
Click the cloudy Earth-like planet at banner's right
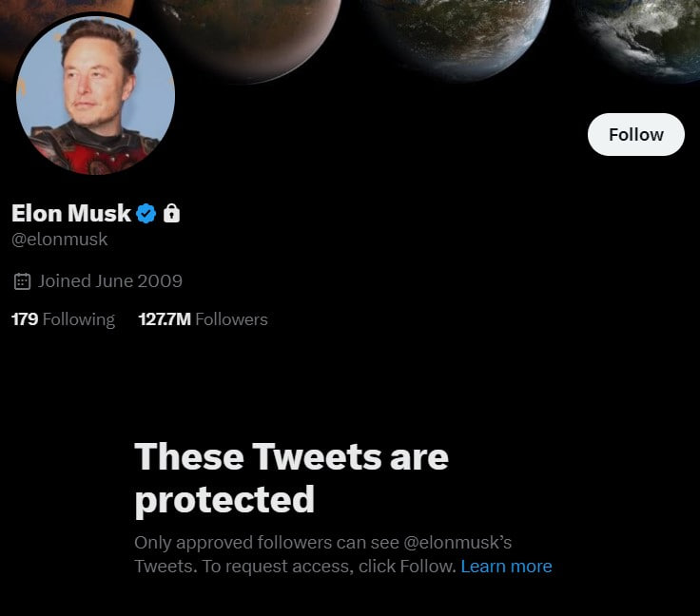tap(643, 38)
